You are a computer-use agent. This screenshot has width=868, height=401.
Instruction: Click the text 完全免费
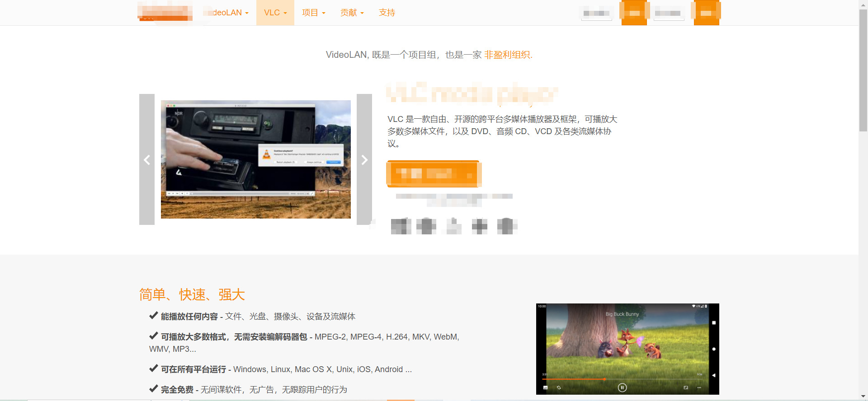(177, 390)
